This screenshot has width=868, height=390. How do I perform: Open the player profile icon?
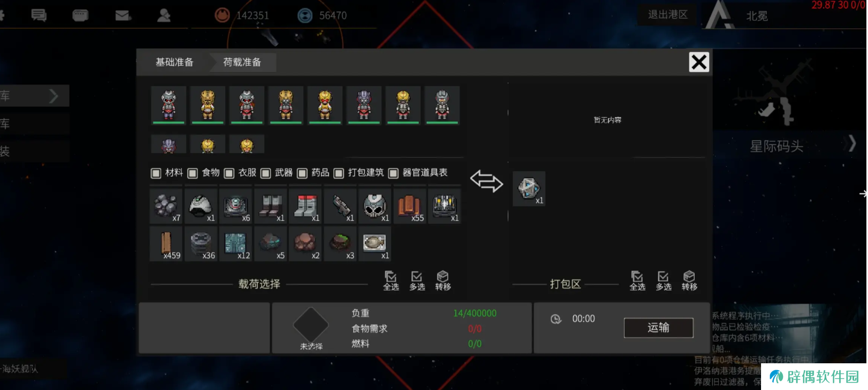[x=164, y=15]
